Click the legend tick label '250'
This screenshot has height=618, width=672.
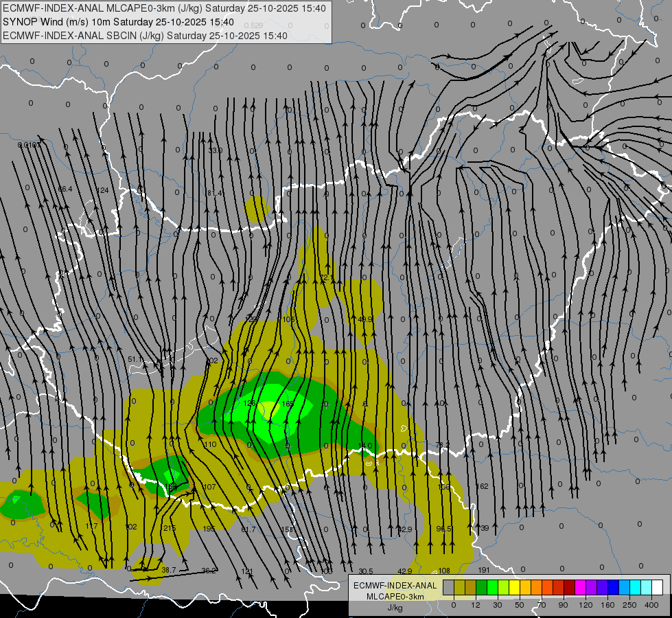[629, 605]
